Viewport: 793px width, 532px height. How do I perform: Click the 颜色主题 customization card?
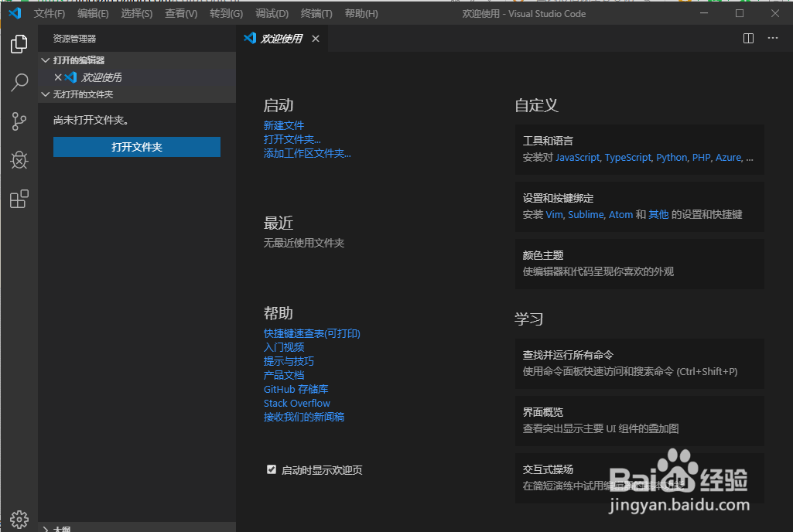pos(639,263)
